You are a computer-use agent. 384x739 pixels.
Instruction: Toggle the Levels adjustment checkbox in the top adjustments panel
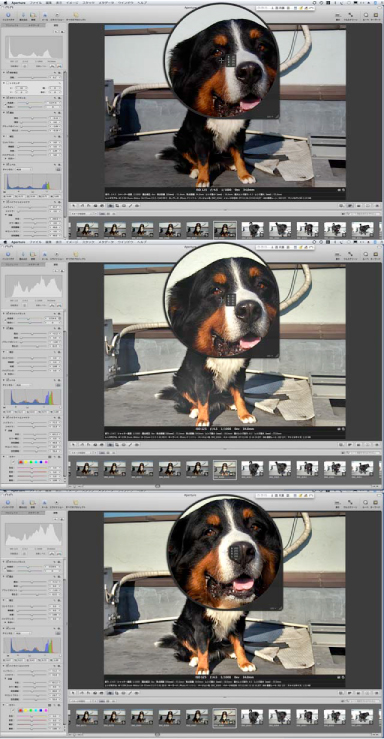7,164
